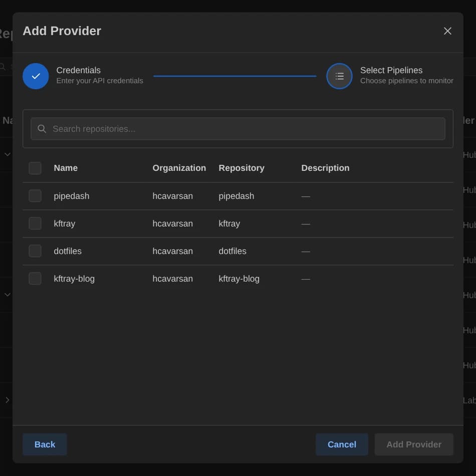Focus the Search repositories field

(x=237, y=129)
